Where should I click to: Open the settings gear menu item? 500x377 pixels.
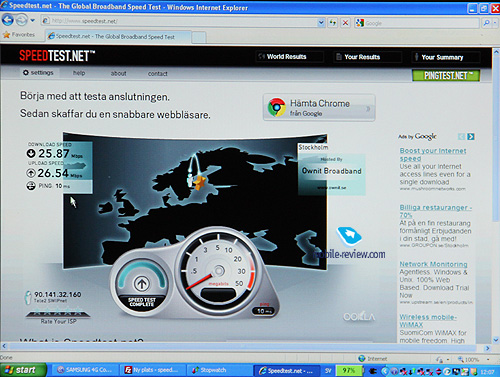[38, 73]
